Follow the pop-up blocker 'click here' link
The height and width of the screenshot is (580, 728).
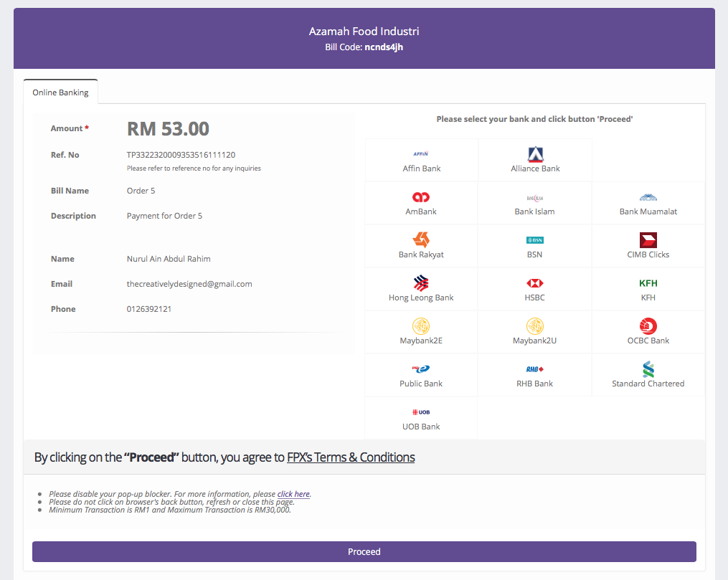(x=293, y=494)
